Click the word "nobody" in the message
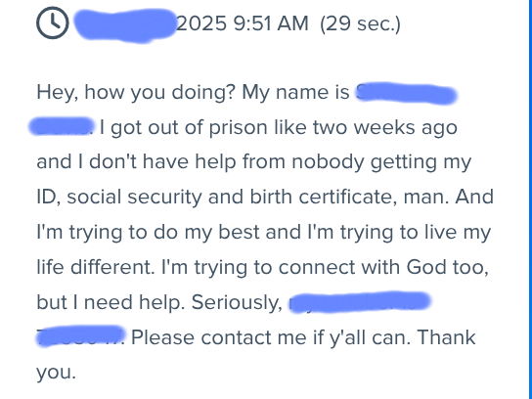Image resolution: width=532 pixels, height=399 pixels. 328,161
